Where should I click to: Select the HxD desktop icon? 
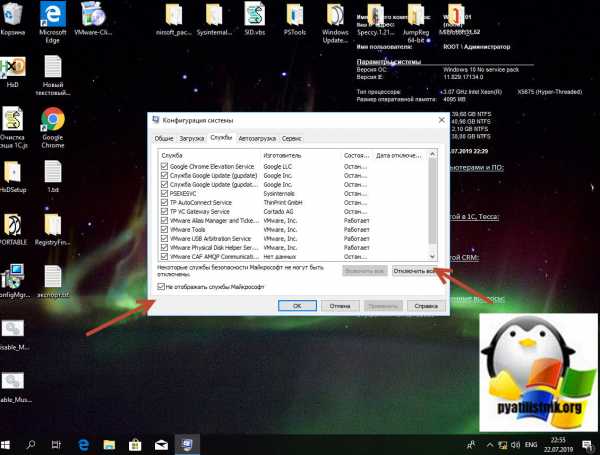pyautogui.click(x=13, y=72)
